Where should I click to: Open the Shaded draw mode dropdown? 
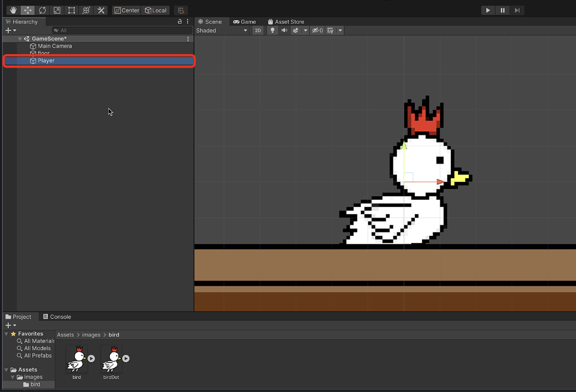tap(222, 30)
